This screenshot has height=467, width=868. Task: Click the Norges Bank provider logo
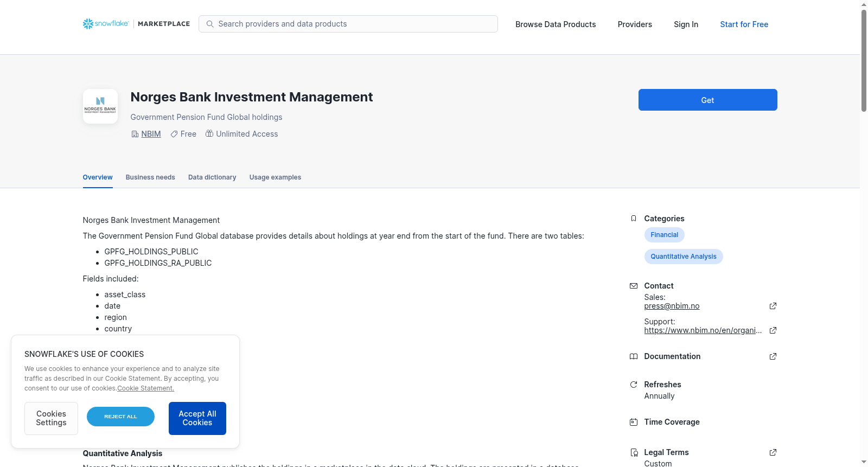100,106
